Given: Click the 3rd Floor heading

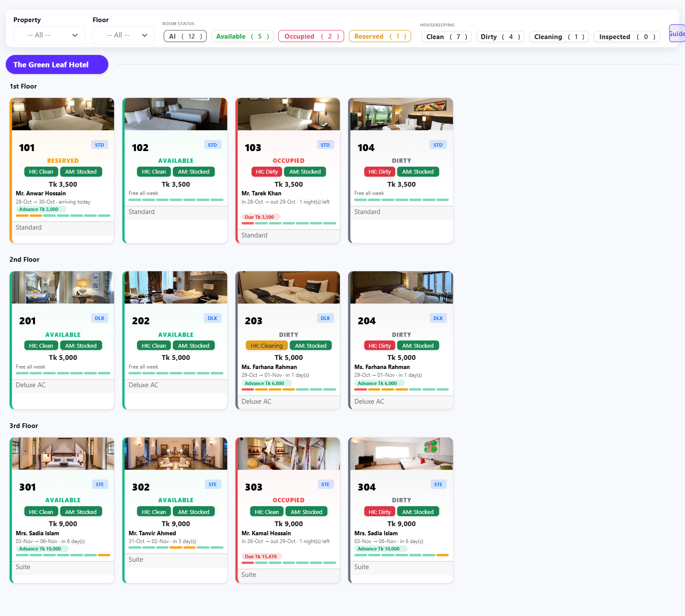Looking at the screenshot, I should click(24, 426).
